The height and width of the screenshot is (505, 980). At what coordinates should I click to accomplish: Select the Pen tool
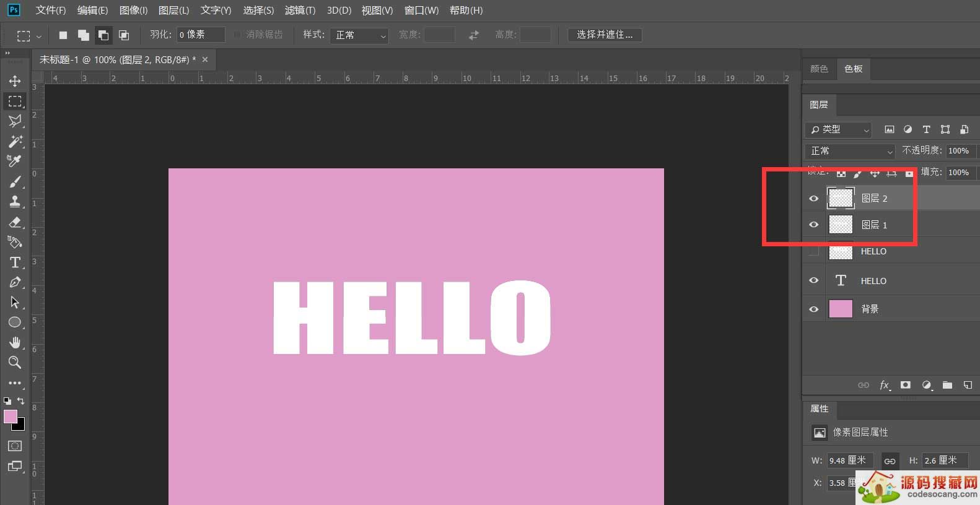pos(15,282)
